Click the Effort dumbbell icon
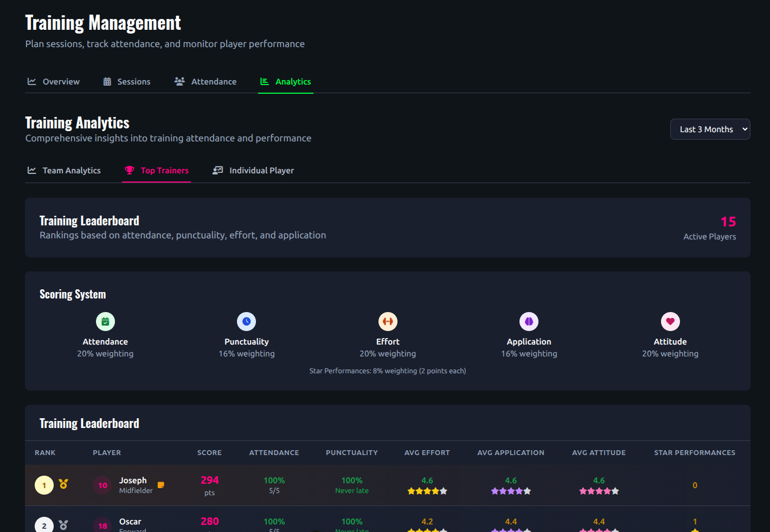770x532 pixels. point(388,322)
